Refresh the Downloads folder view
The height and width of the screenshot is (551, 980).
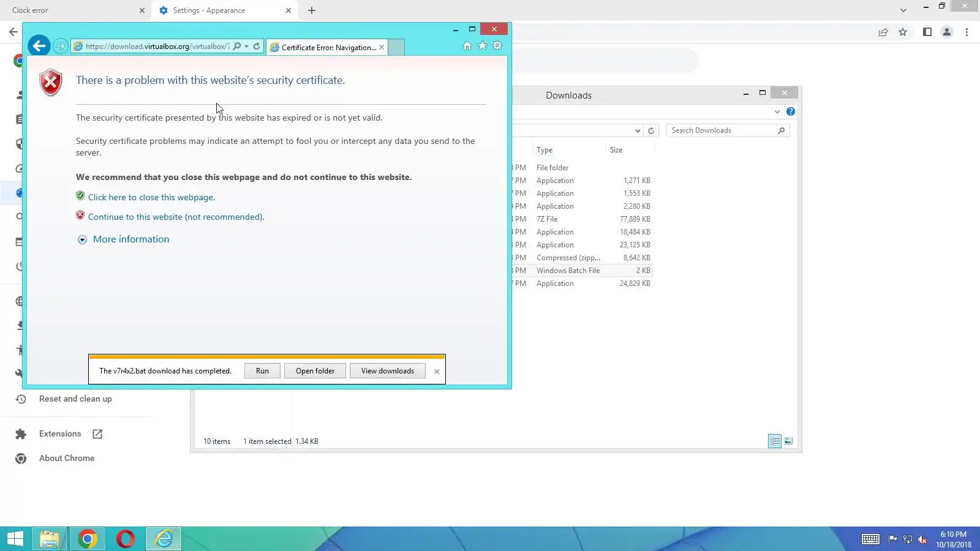click(651, 130)
